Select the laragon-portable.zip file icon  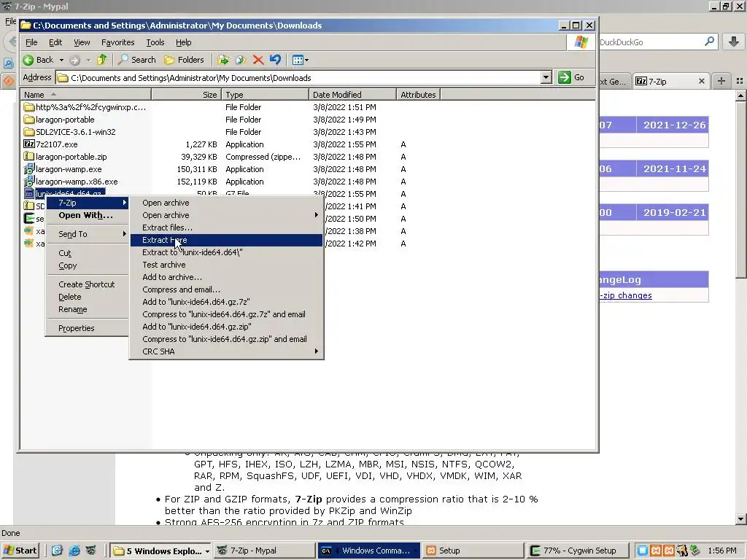click(29, 157)
